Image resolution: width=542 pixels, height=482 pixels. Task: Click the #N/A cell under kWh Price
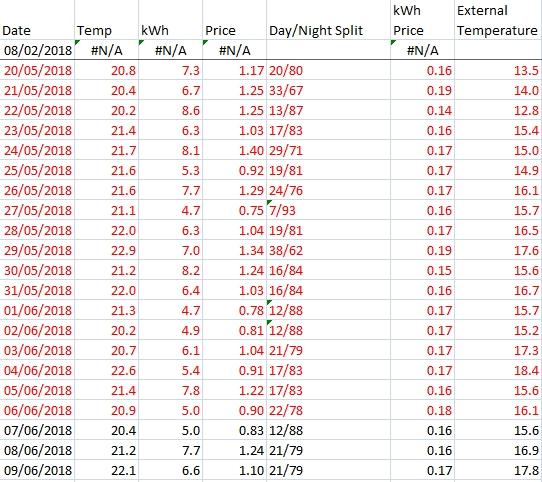click(x=422, y=50)
